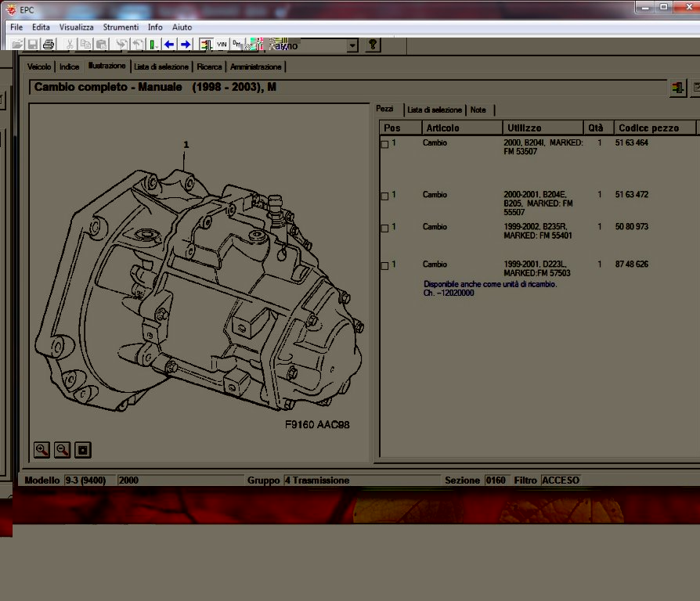Image resolution: width=700 pixels, height=601 pixels.
Task: Click the colored list icon beside the title bar
Action: (x=677, y=88)
